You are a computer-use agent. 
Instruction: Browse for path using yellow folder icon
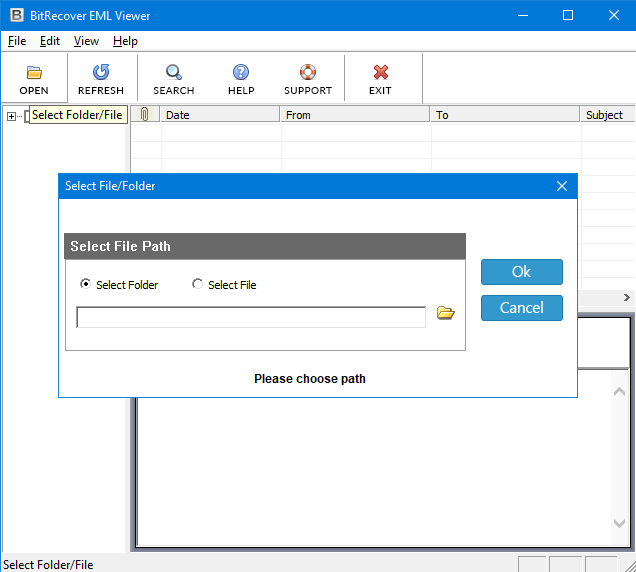click(445, 313)
